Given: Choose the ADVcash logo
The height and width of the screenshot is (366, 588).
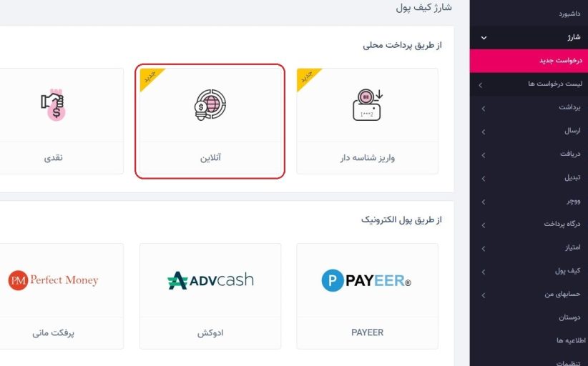Looking at the screenshot, I should coord(210,280).
